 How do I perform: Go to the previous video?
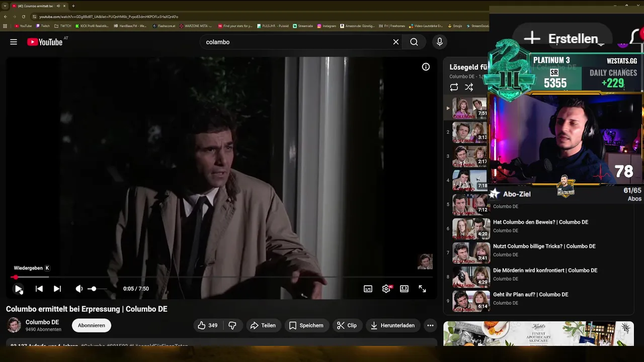click(x=39, y=289)
